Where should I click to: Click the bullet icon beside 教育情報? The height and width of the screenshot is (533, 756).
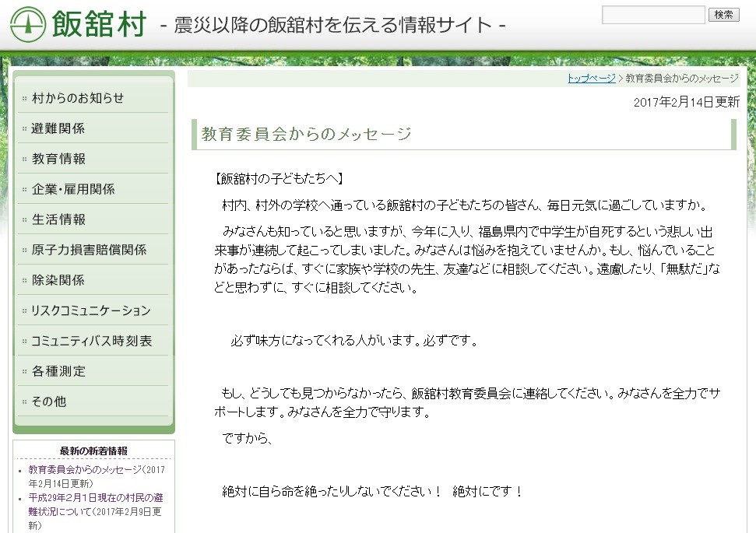point(24,158)
